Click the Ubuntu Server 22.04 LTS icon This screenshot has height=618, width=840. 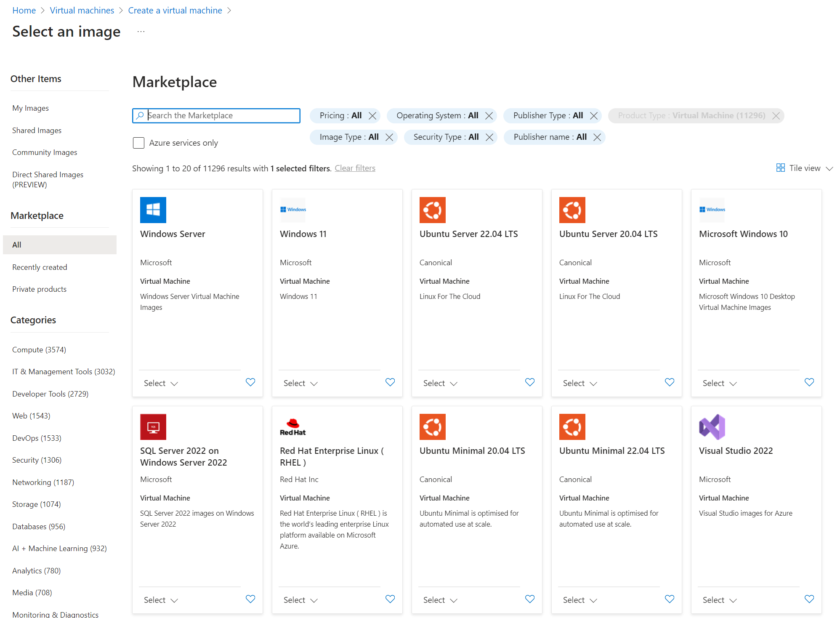click(x=433, y=210)
